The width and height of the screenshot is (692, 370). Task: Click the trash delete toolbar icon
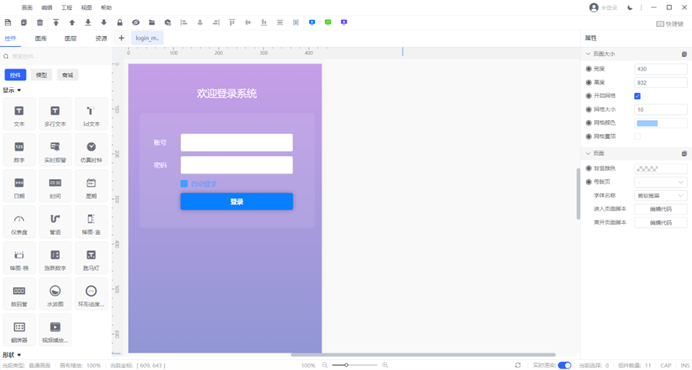pos(40,22)
